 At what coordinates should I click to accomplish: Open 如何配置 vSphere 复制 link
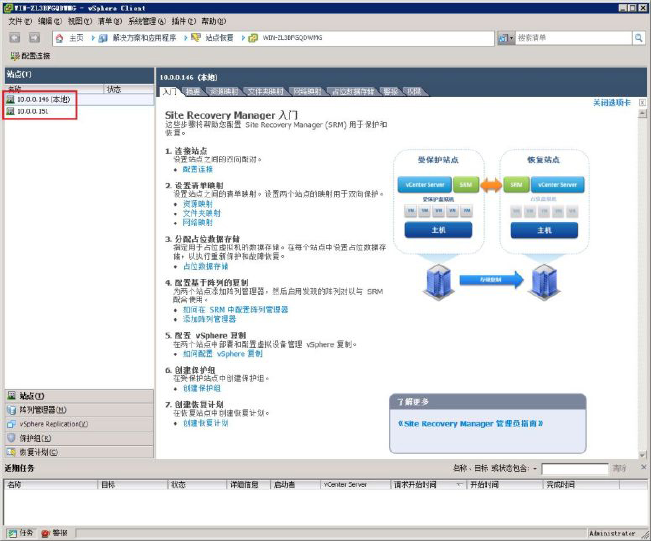coord(223,354)
